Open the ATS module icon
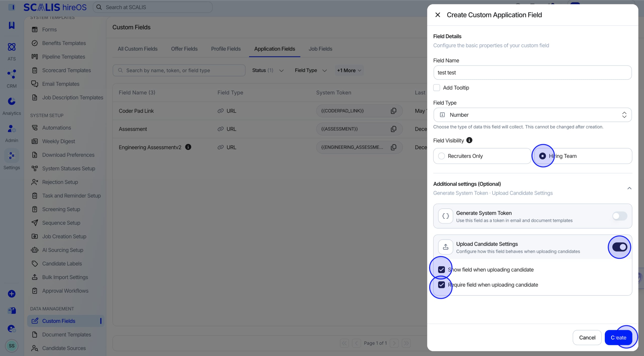 [12, 47]
